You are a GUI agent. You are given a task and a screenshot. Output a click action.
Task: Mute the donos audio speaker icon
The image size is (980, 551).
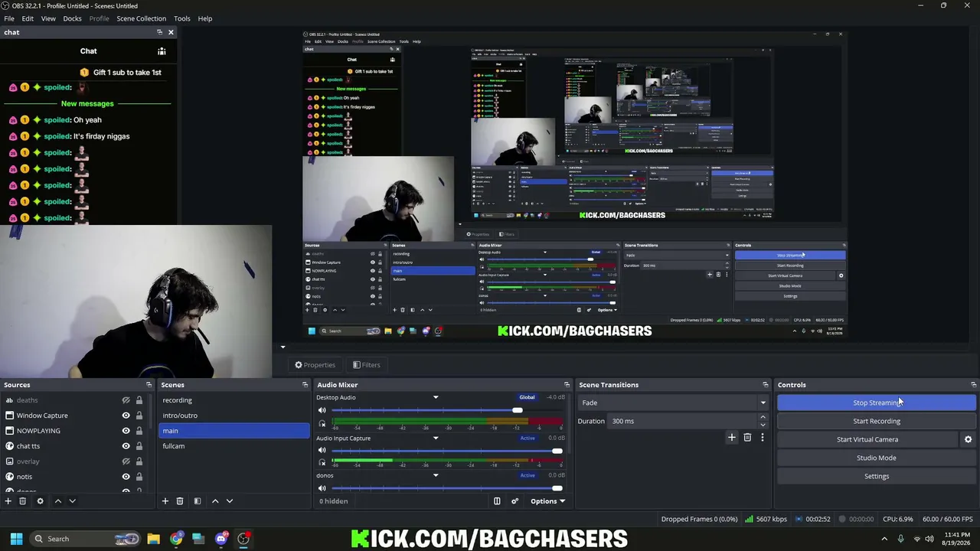click(x=322, y=488)
